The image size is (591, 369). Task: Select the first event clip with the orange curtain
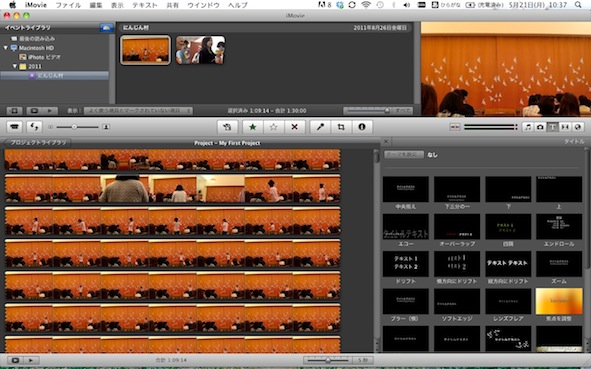click(x=145, y=50)
